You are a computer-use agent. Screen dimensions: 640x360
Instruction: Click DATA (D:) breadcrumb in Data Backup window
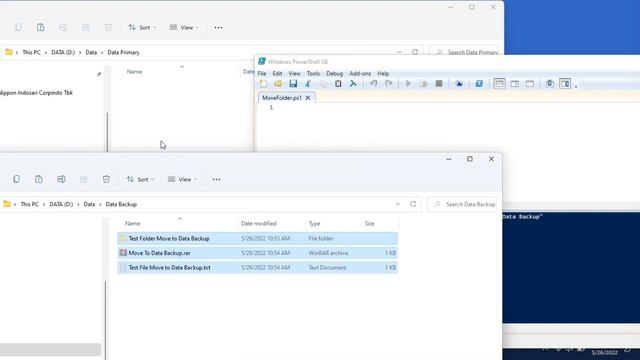(61, 204)
